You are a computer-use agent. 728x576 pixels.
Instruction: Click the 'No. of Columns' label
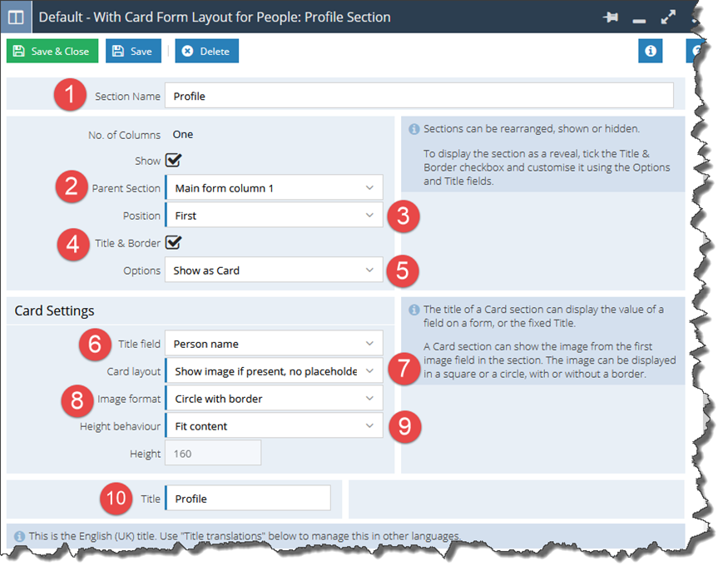[x=125, y=135]
